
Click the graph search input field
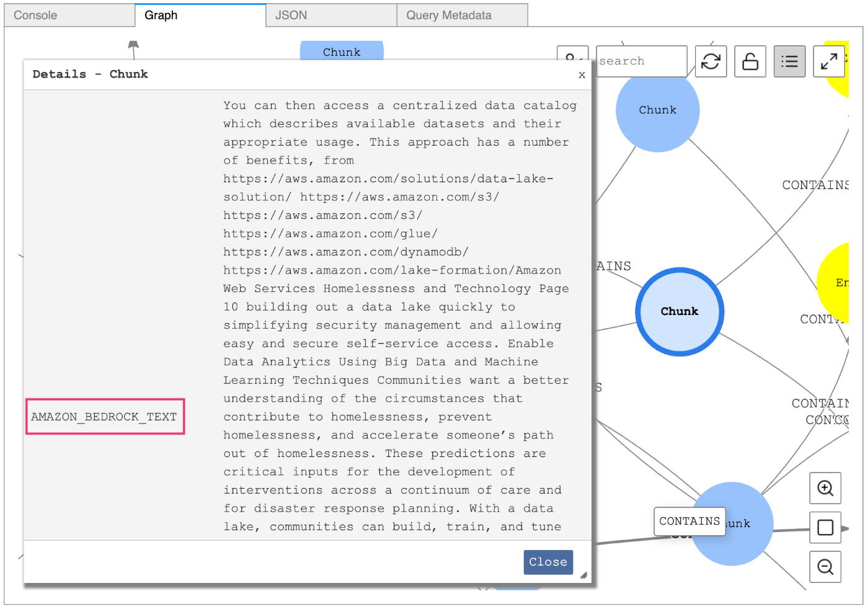642,61
